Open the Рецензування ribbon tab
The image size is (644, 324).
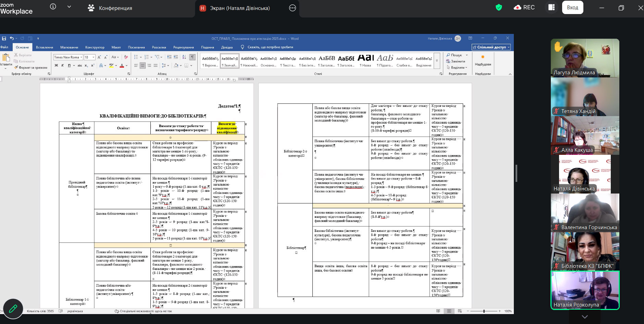pos(183,47)
